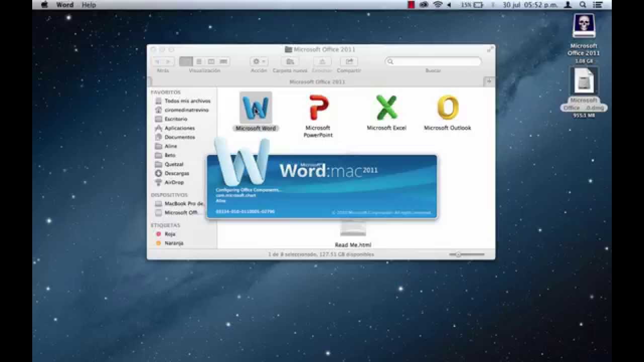Open the Microsoft Outlook application icon

pyautogui.click(x=447, y=108)
